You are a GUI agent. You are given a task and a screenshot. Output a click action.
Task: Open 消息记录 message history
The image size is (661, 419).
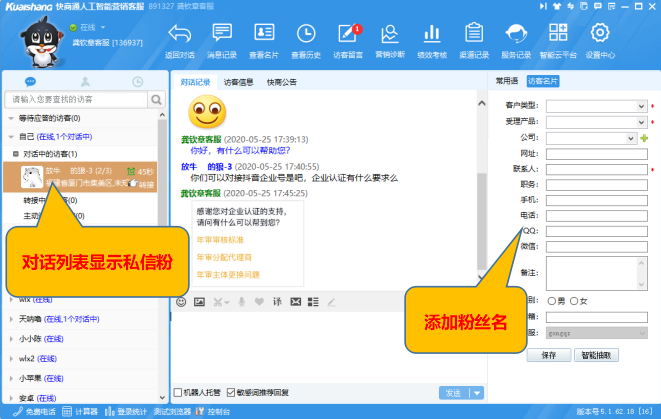point(222,38)
